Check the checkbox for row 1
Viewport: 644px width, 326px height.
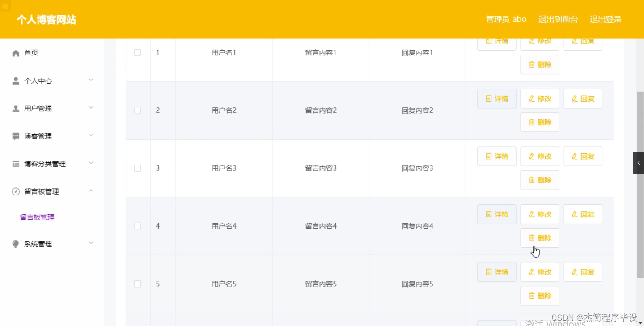[137, 52]
